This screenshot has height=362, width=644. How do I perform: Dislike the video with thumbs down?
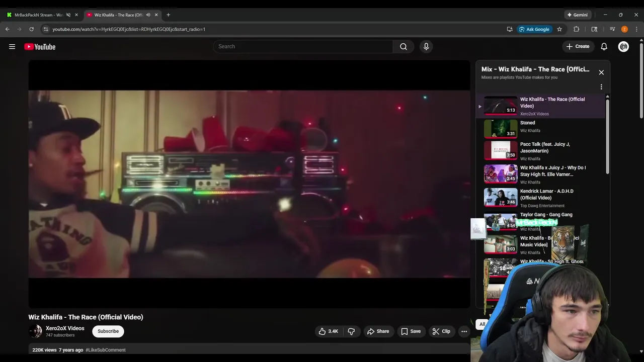(351, 331)
